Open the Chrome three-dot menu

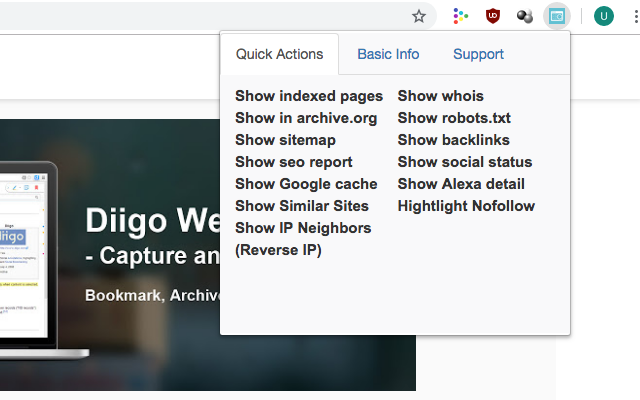coord(636,16)
